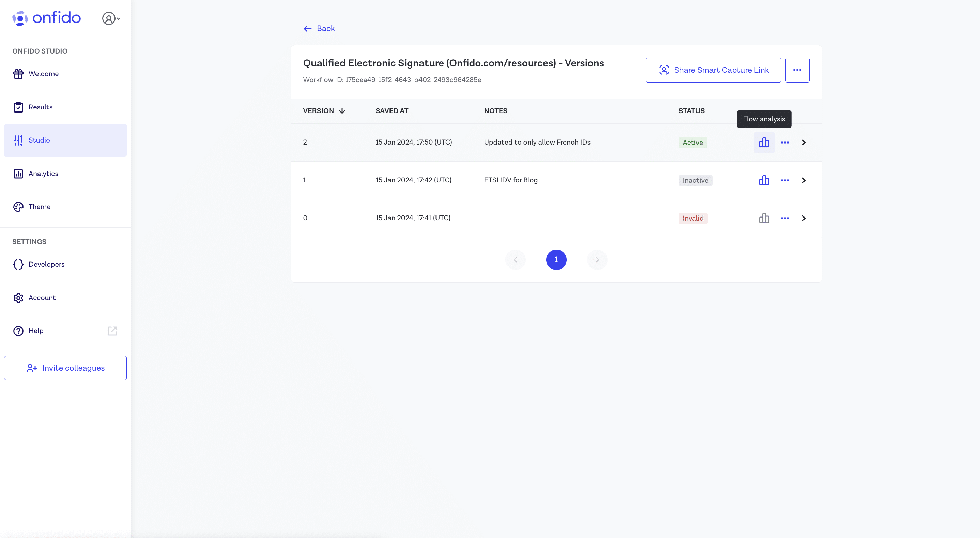
Task: Expand version 0 workflow details
Action: point(803,218)
